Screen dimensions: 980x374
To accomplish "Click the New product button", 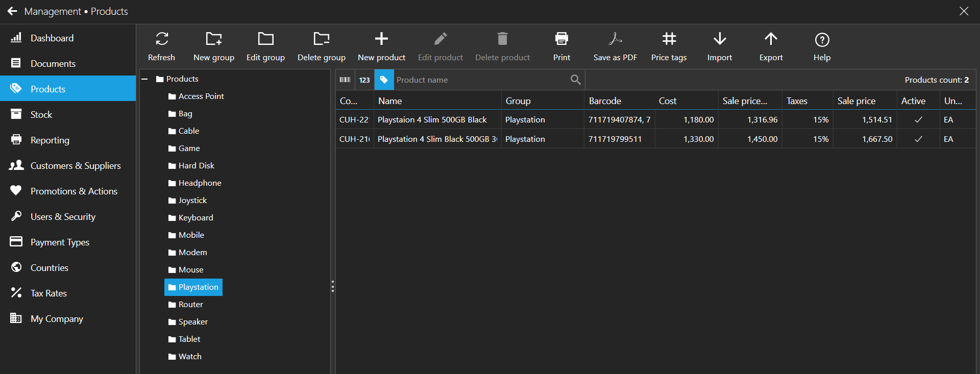I will pyautogui.click(x=381, y=45).
